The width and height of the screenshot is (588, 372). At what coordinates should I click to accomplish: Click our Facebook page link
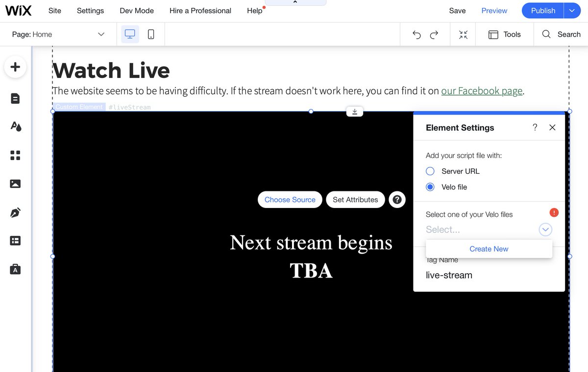coord(482,91)
